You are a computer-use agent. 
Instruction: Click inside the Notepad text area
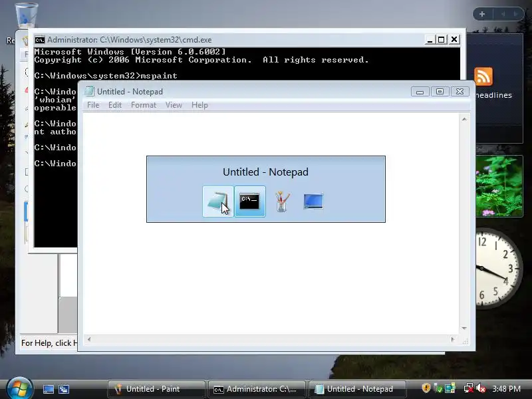click(271, 224)
